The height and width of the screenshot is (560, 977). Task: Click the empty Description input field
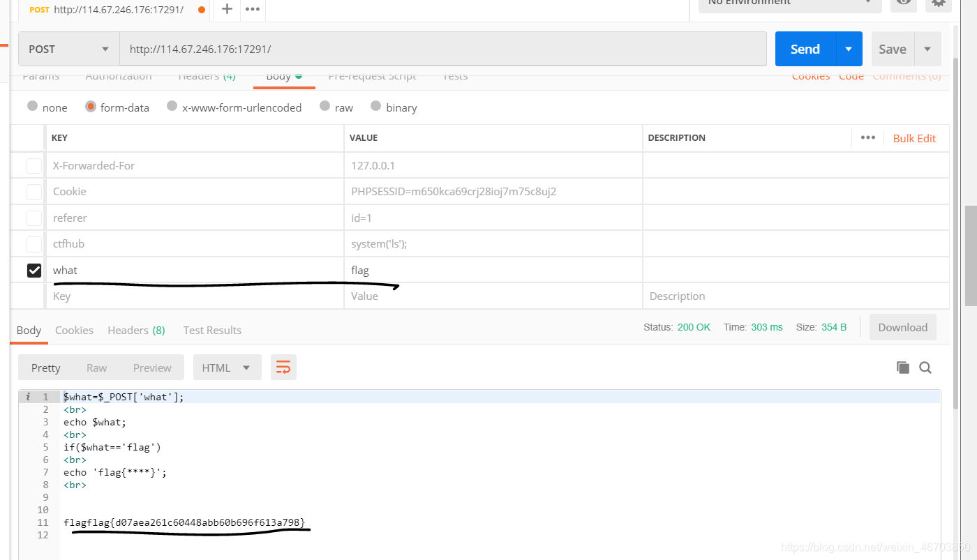[796, 296]
